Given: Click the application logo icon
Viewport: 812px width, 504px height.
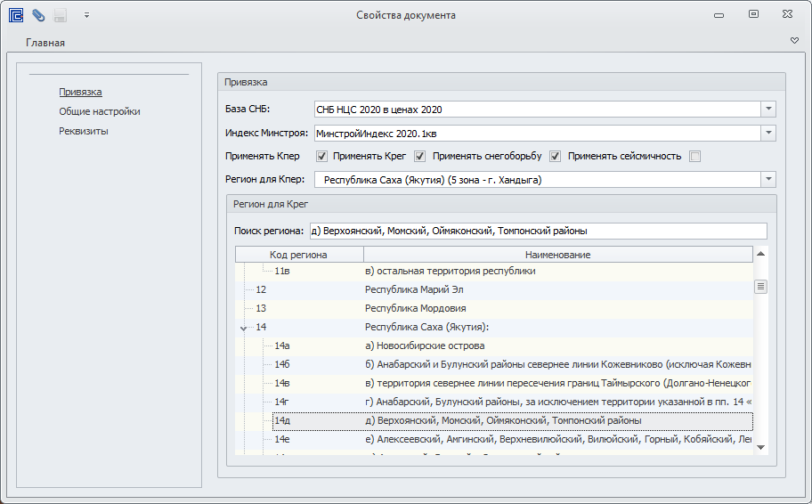Looking at the screenshot, I should [16, 15].
